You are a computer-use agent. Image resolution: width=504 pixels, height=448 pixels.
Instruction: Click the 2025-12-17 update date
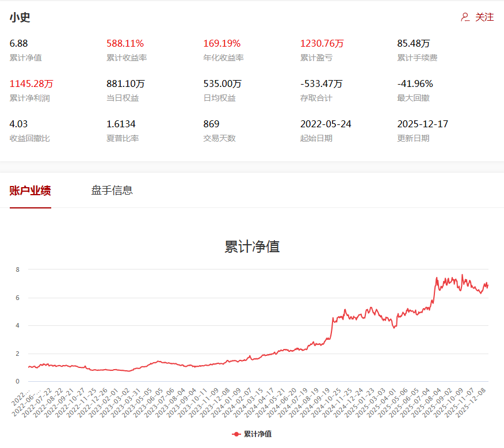[422, 124]
